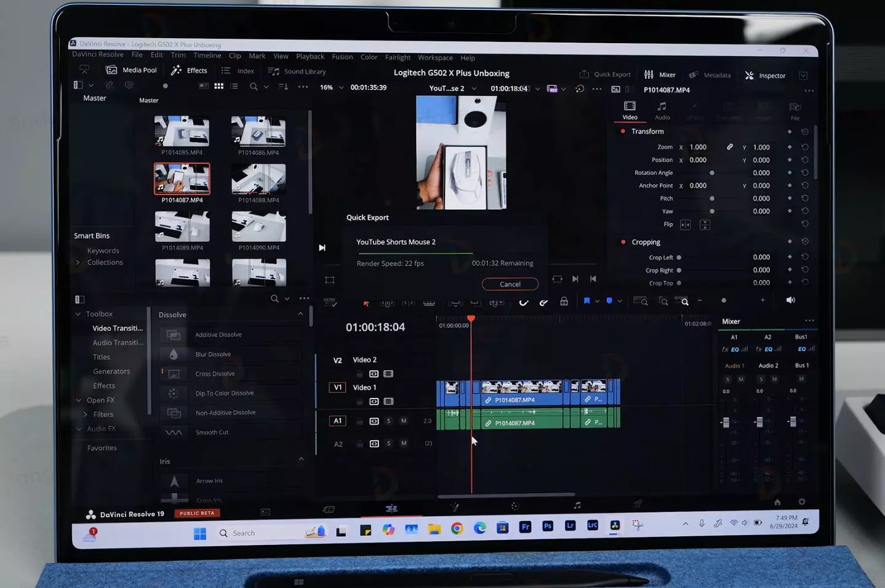
Task: Flip the clip horizontally
Action: pyautogui.click(x=685, y=224)
